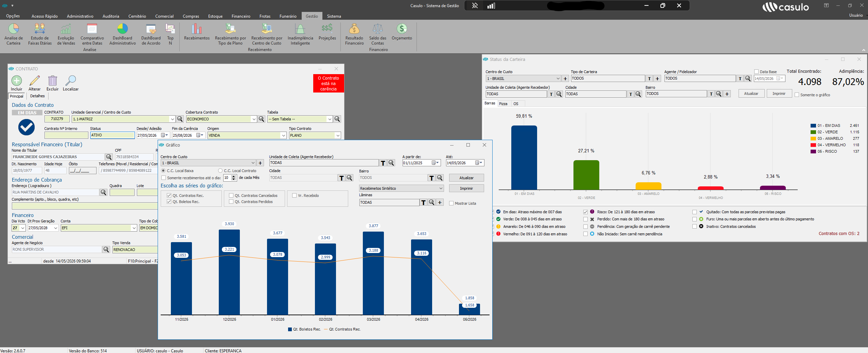868x353 pixels.
Task: Expand Centro de Custo dropdown in Status da Carteira
Action: pyautogui.click(x=558, y=79)
